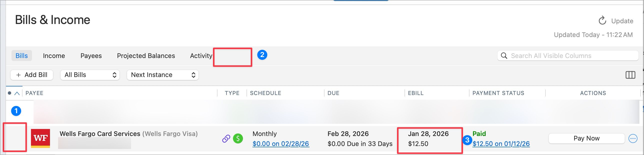Screen dimensions: 644x155
Task: Select the Projected Balances tab
Action: 146,56
